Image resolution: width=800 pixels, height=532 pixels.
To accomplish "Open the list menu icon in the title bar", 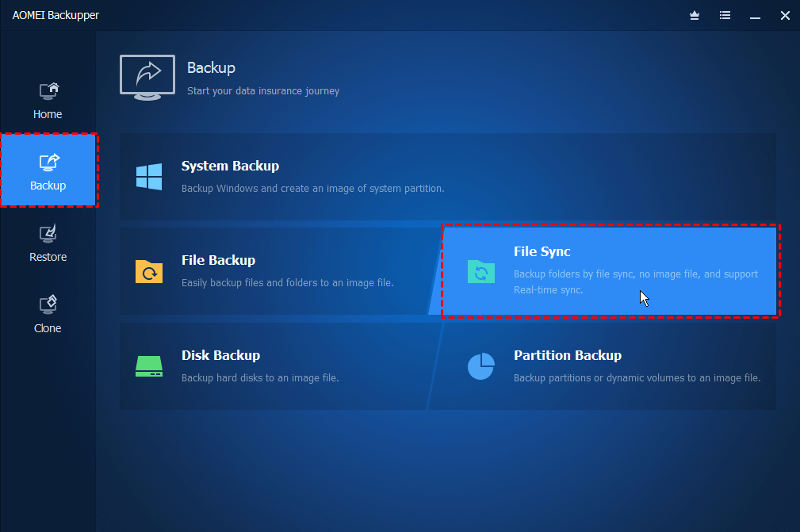I will coord(725,15).
